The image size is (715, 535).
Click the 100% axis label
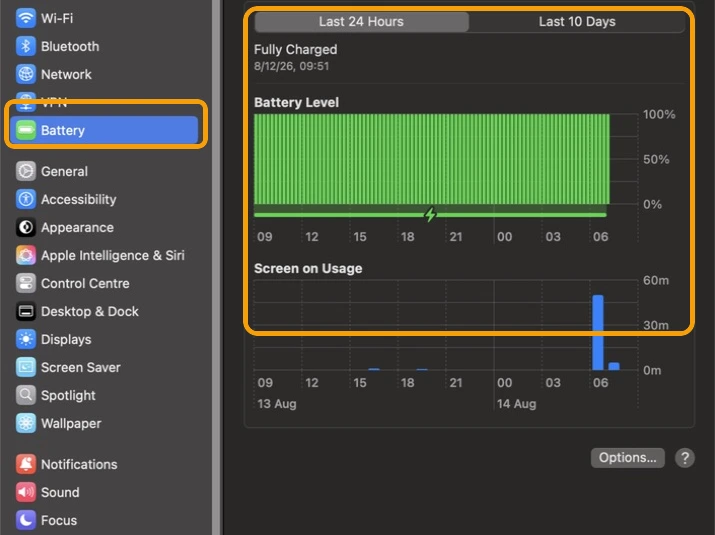pyautogui.click(x=659, y=114)
